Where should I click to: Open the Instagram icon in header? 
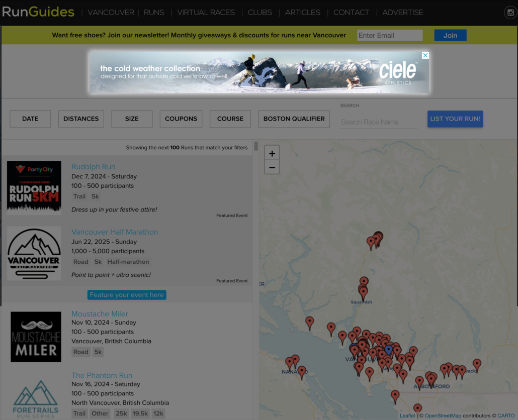point(510,13)
